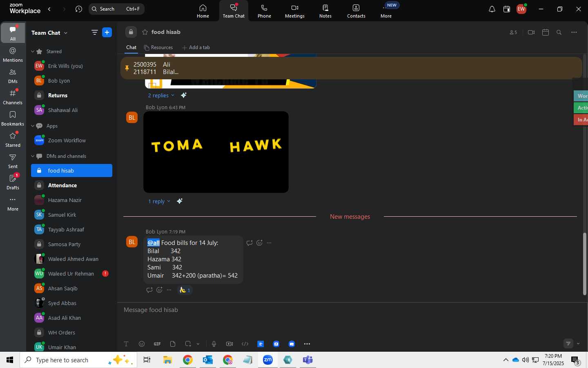Open the GIF picker

pyautogui.click(x=157, y=344)
